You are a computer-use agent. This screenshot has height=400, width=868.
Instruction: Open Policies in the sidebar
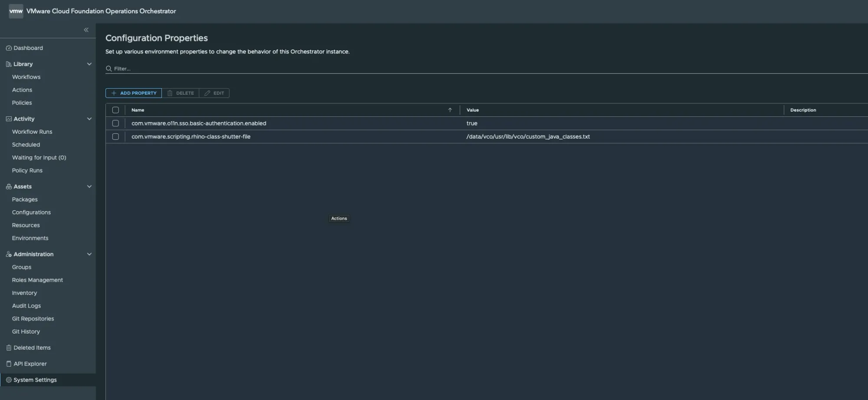pyautogui.click(x=22, y=103)
